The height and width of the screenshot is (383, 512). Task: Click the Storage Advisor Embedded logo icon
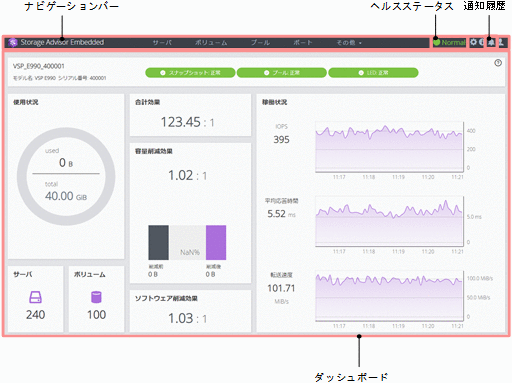coord(13,42)
